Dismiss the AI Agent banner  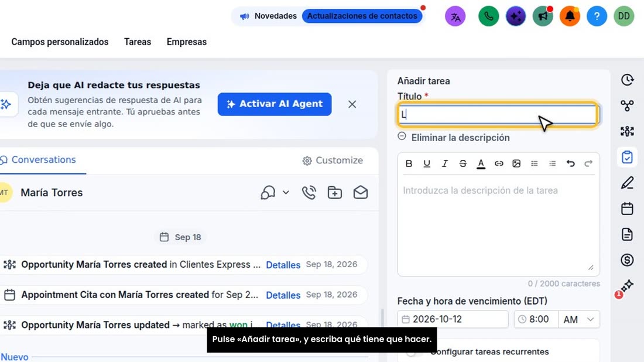point(352,104)
